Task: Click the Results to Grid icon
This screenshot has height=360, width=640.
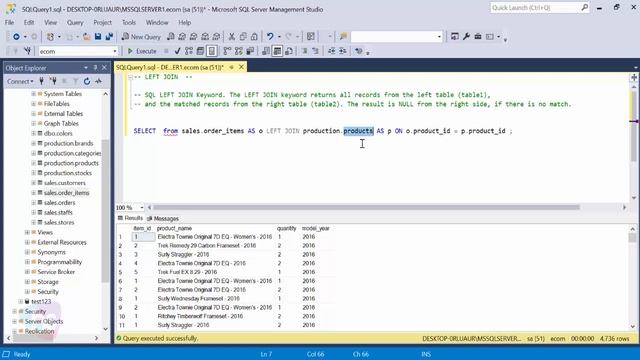Action: 277,51
